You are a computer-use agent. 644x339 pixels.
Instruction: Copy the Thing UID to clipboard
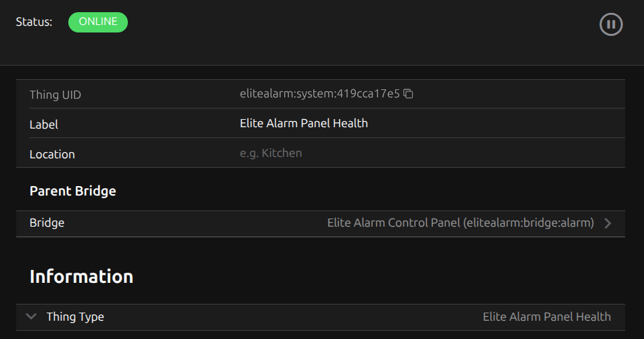409,94
